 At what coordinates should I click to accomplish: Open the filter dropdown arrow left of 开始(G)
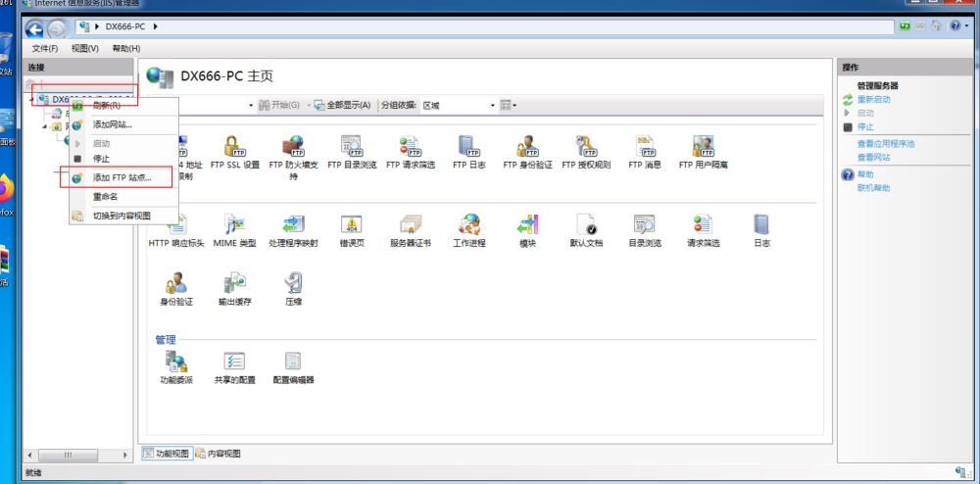click(x=251, y=106)
